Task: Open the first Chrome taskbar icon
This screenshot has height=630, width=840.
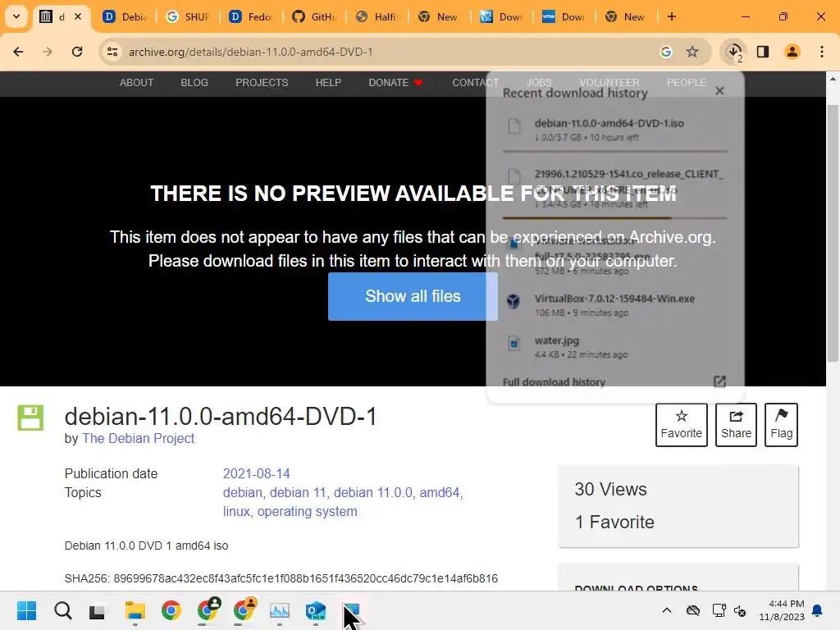Action: click(171, 610)
